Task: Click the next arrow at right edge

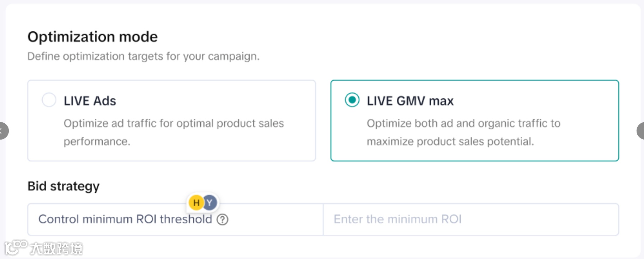Action: click(x=640, y=131)
